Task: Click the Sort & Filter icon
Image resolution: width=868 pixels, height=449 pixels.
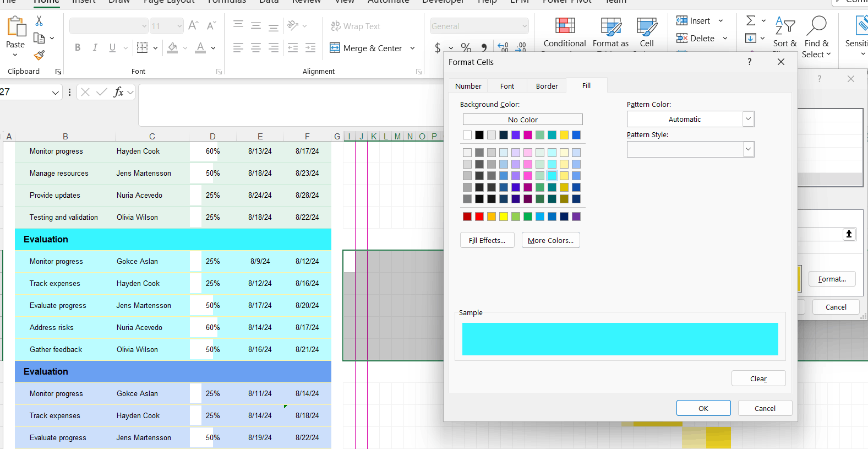Action: tap(785, 25)
